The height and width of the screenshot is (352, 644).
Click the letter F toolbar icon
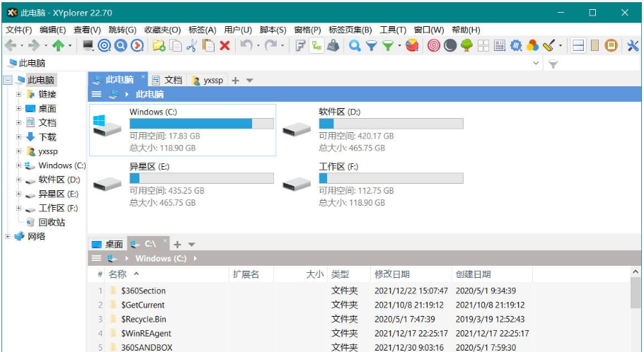pos(301,45)
